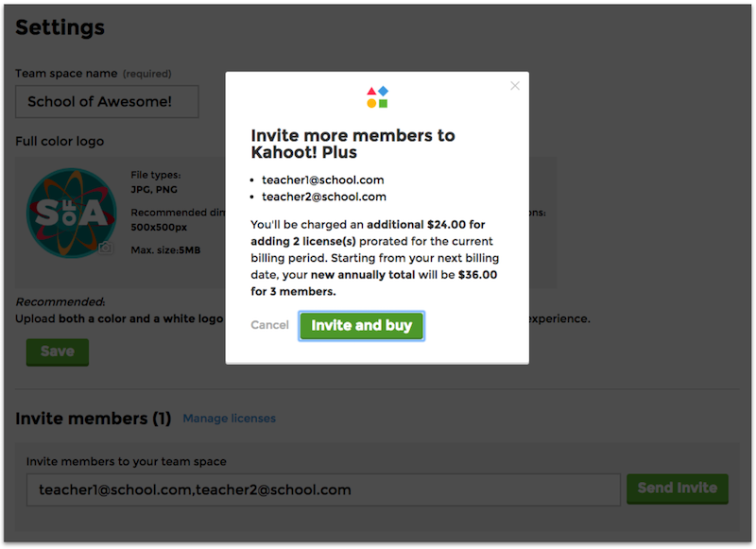Click the Invite and buy button
The image size is (756, 549).
[x=362, y=326]
